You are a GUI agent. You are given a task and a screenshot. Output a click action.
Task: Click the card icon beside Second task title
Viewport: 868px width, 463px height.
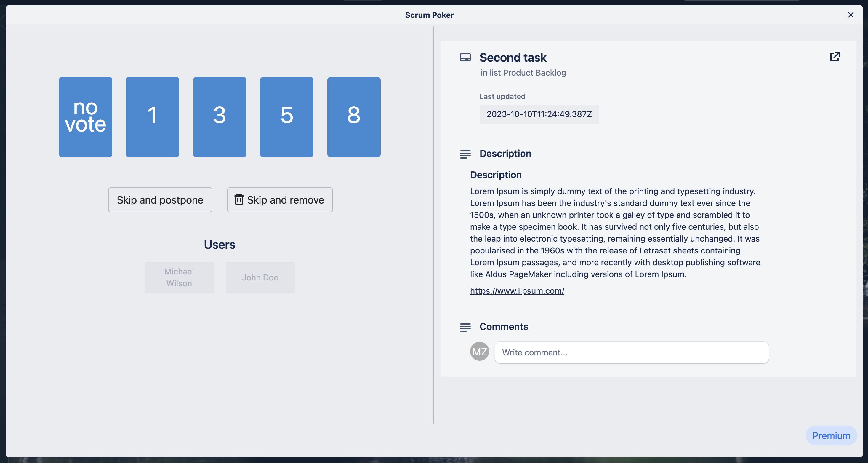click(466, 57)
